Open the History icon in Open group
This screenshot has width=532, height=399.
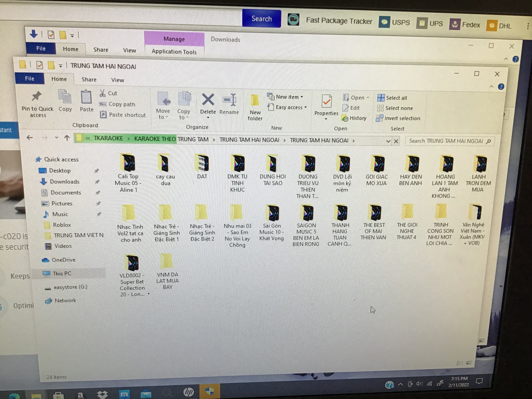pos(354,118)
